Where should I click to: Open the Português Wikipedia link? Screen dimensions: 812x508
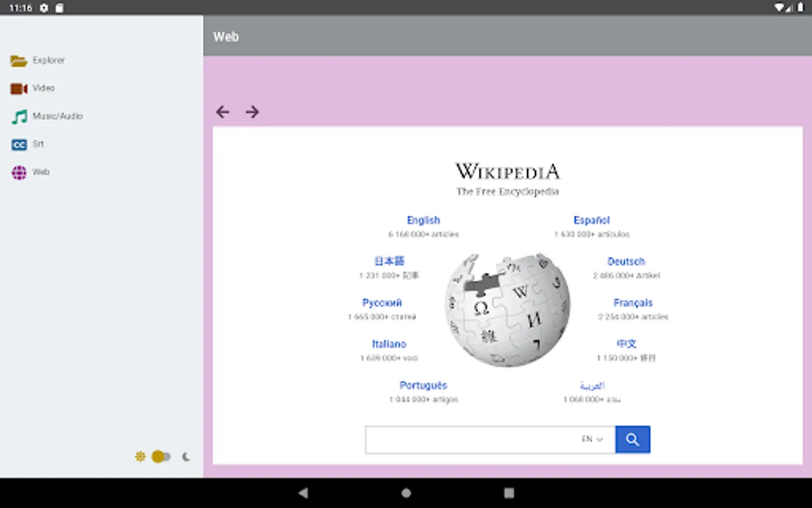(x=423, y=385)
